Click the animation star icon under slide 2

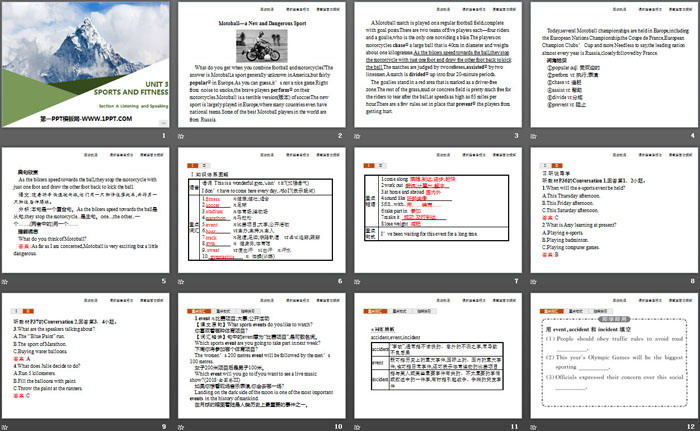point(181,136)
